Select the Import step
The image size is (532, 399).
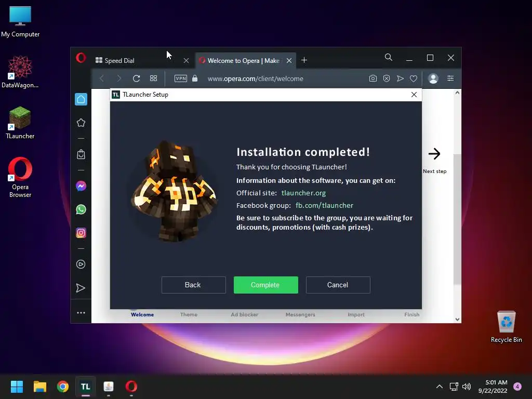(x=356, y=314)
